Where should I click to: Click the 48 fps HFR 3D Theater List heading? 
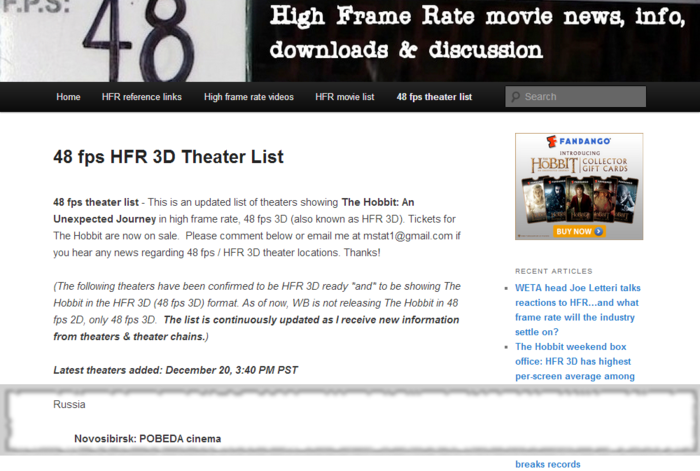coord(168,157)
